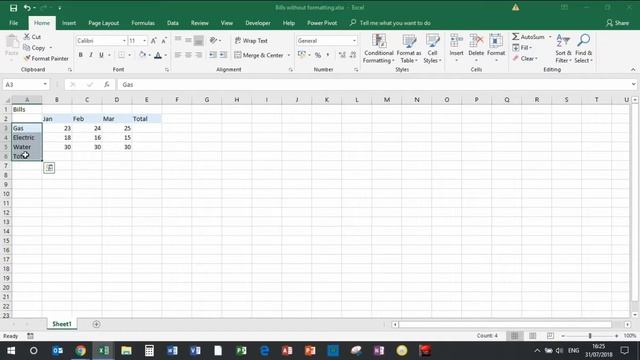Toggle Bold formatting

[x=80, y=55]
